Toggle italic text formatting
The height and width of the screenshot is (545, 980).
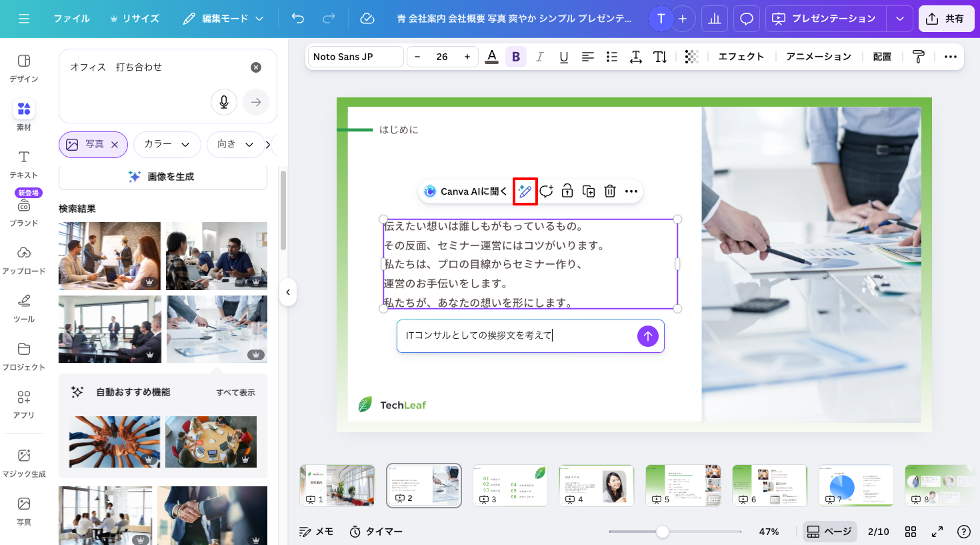(539, 57)
